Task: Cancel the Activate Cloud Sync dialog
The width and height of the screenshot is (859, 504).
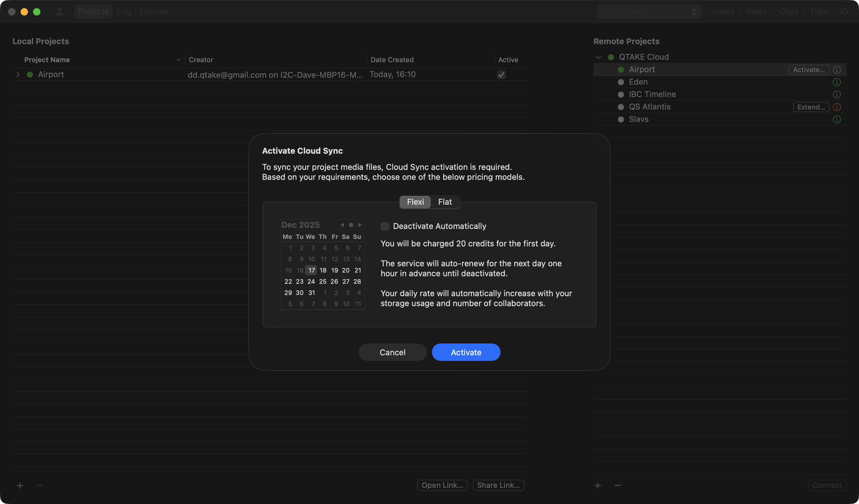Action: 392,352
